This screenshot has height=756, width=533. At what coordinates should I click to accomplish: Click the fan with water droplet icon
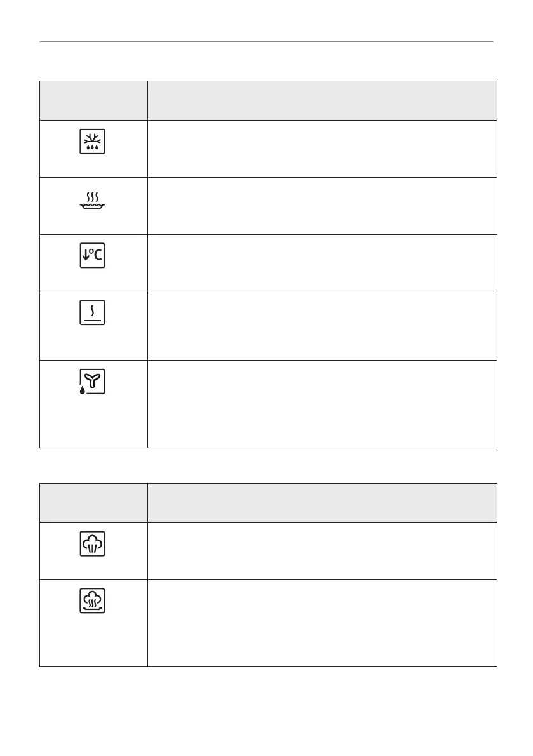92,381
